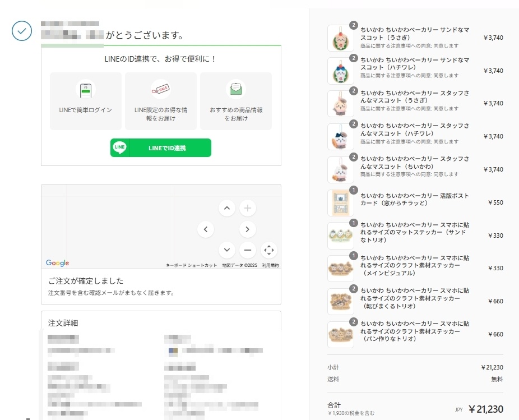Open thumbnail of クラフト素材ステッカー（メインビジュアル）

[341, 268]
